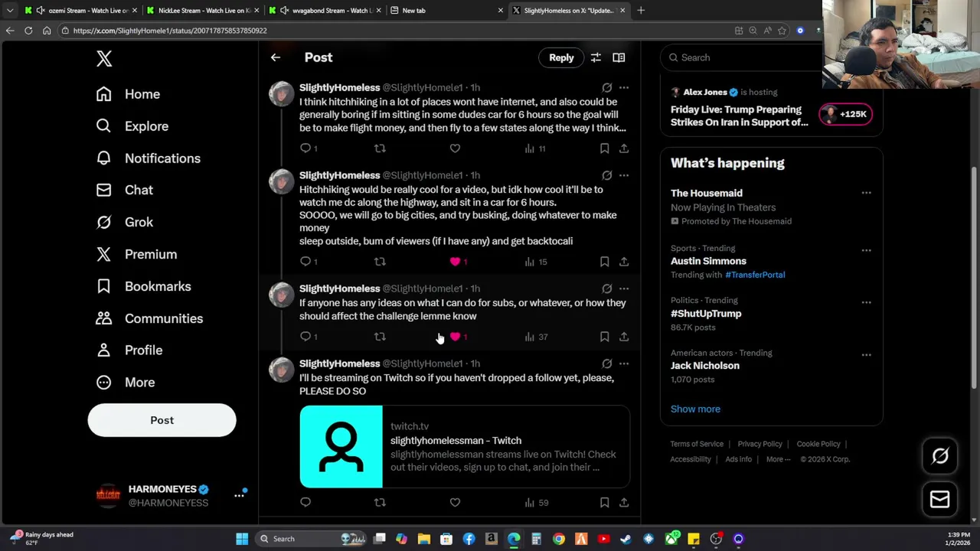Open Notifications in the sidebar
The image size is (980, 551).
pyautogui.click(x=148, y=158)
